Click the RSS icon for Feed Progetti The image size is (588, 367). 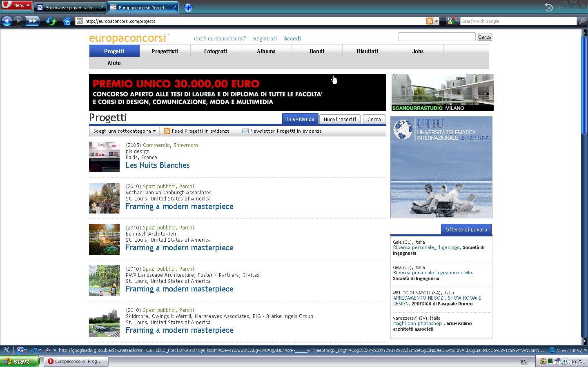click(x=167, y=131)
